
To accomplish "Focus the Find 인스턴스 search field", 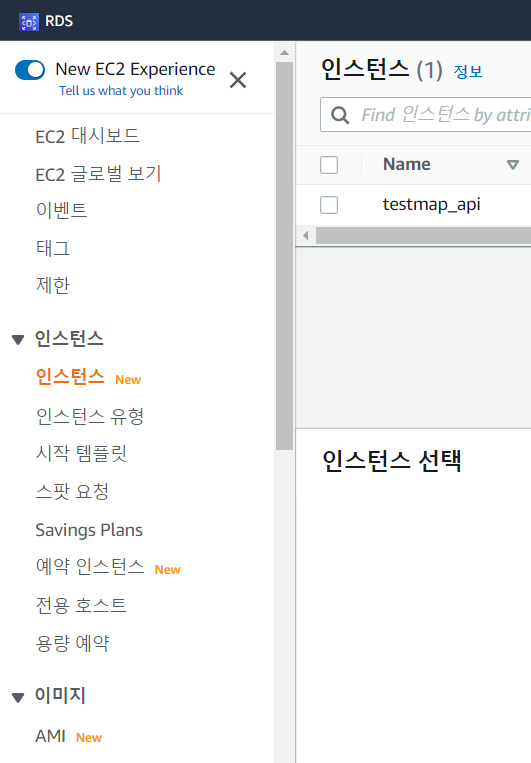I will [425, 115].
